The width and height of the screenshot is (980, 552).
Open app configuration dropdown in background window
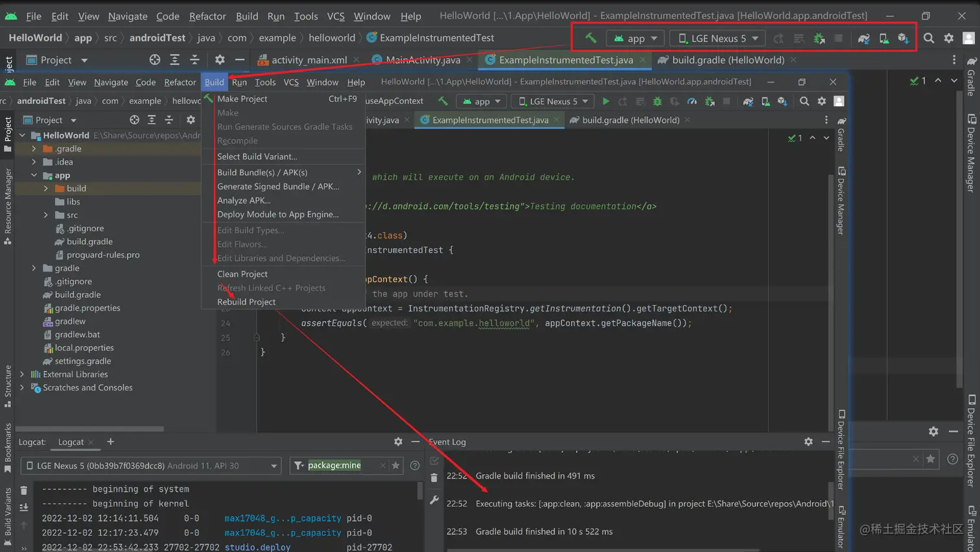(x=635, y=38)
